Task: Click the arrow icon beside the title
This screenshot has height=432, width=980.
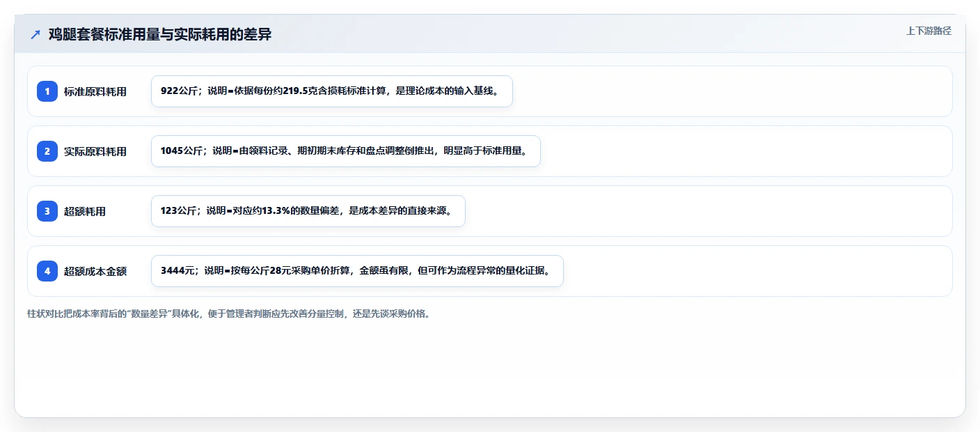Action: point(35,35)
